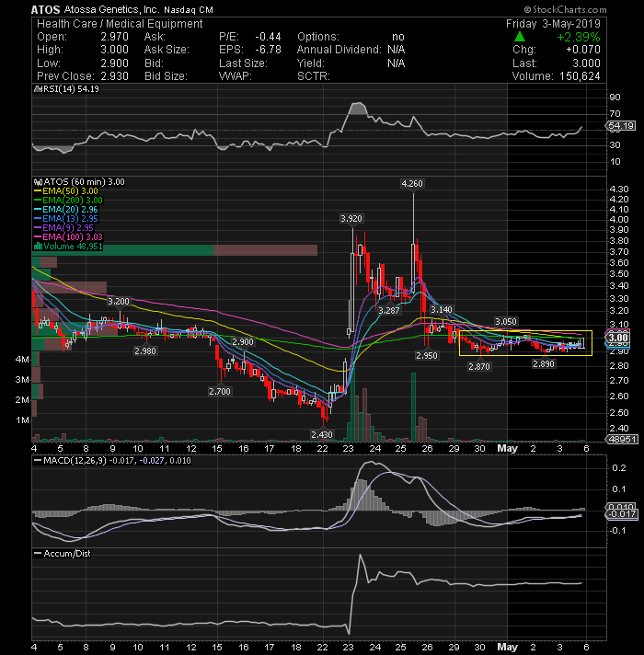Viewport: 644px width, 655px height.
Task: Click the 4.260 peak price label
Action: [x=412, y=184]
